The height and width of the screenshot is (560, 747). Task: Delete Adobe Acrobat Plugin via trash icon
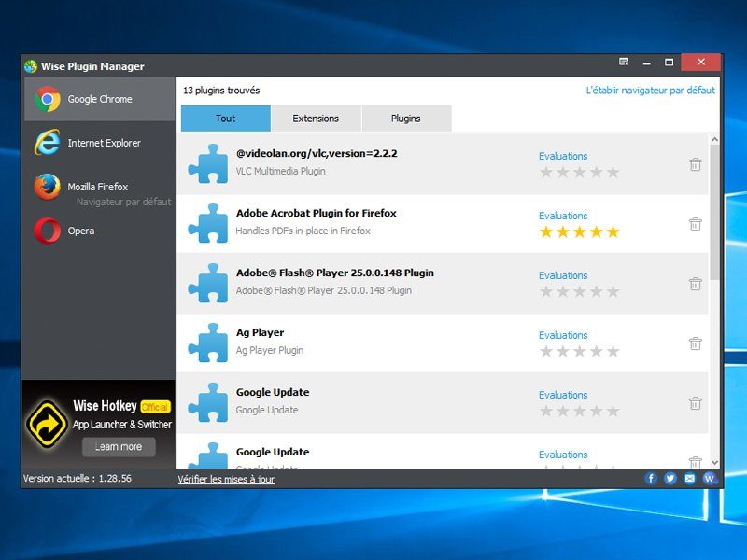[x=695, y=224]
